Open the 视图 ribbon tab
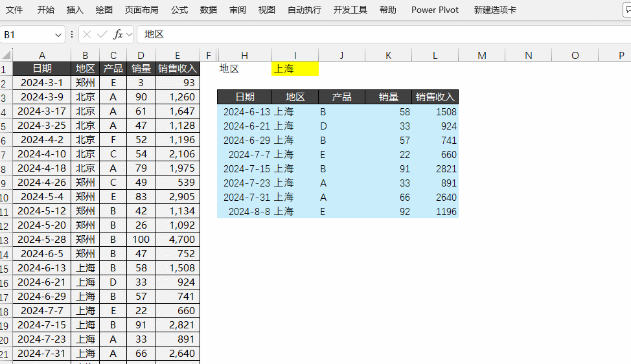 (267, 10)
